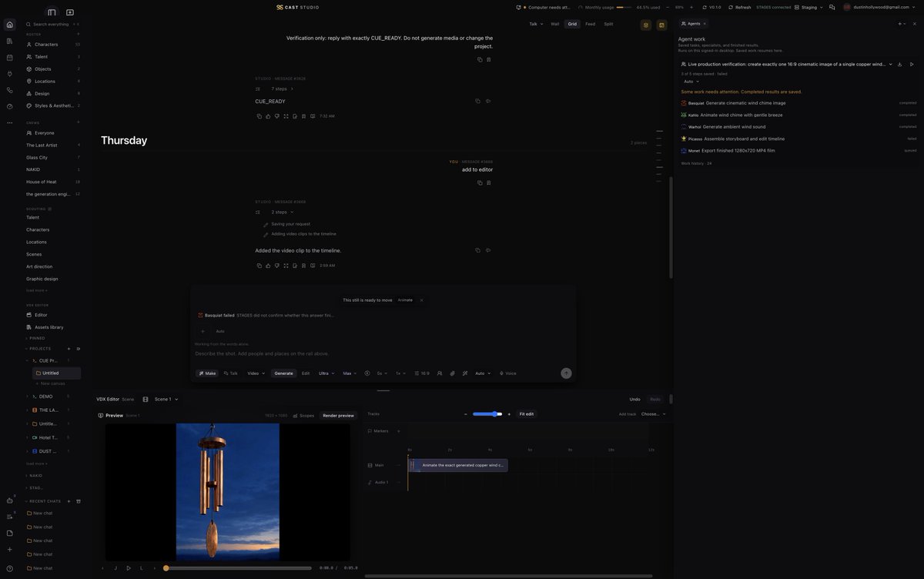Download the Live production verification work
Screen dimensions: 924x579
(900, 64)
